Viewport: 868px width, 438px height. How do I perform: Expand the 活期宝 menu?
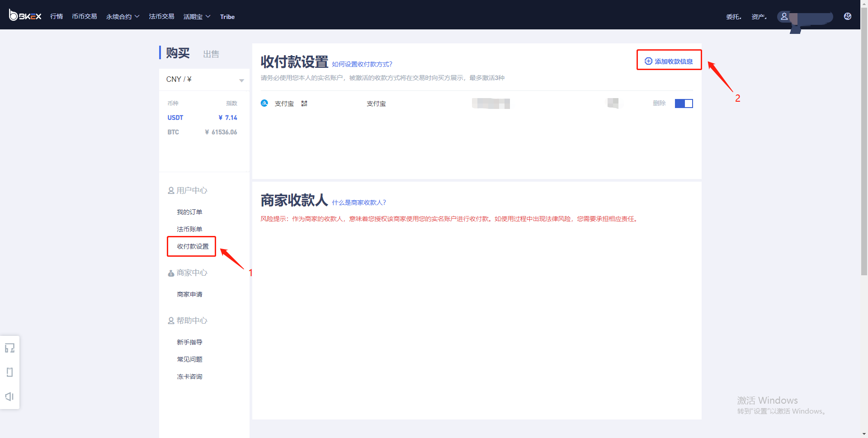click(197, 17)
